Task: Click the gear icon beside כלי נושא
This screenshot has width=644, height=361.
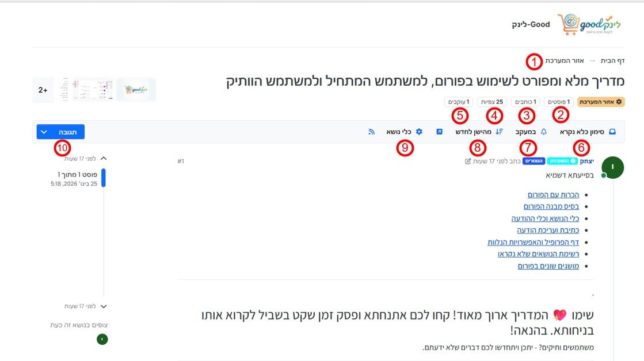Action: pyautogui.click(x=419, y=132)
